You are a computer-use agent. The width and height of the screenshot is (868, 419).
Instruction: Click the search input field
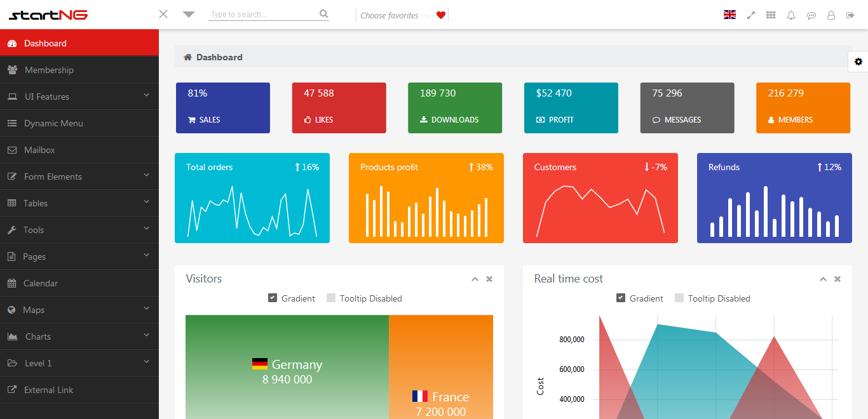pos(262,15)
